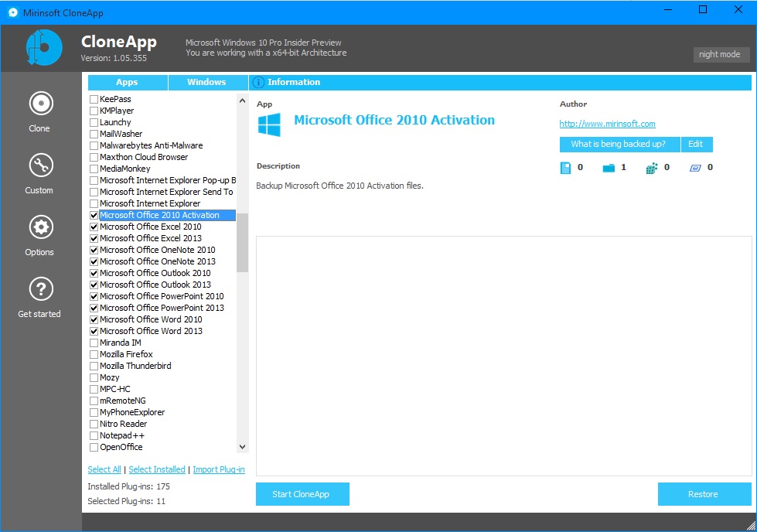Viewport: 757px width, 532px height.
Task: Open the Options gear icon
Action: [x=39, y=227]
